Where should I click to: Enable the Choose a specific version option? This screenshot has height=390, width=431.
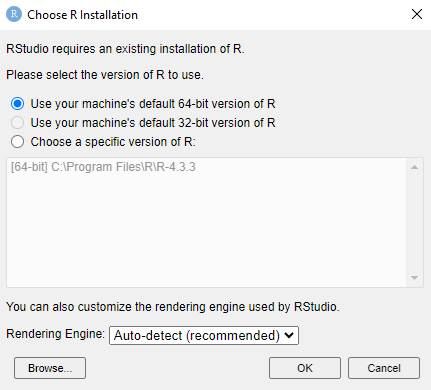pos(17,142)
